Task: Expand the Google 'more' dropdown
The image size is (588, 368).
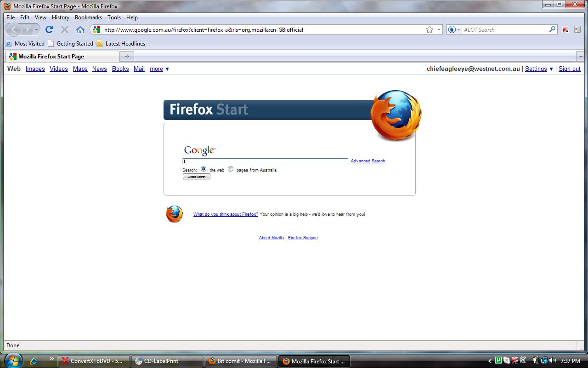Action: (159, 69)
